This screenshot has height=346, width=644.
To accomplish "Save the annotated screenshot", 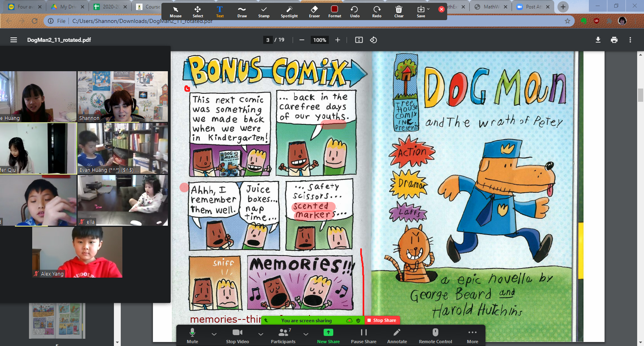I will (x=421, y=12).
